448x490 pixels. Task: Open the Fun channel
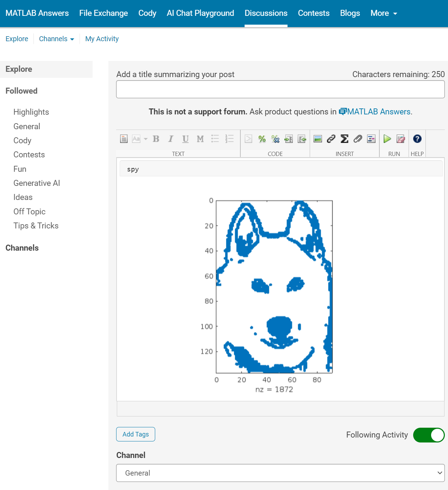click(x=20, y=169)
